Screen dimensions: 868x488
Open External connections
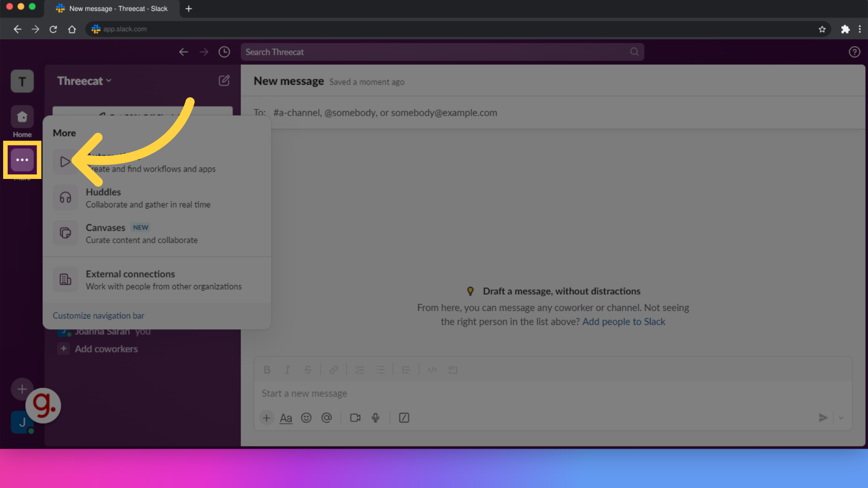tap(157, 280)
